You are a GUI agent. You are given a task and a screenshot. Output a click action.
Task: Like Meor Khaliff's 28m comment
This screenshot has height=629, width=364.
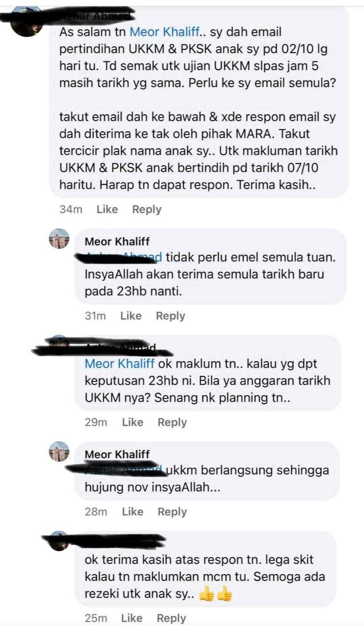[132, 512]
